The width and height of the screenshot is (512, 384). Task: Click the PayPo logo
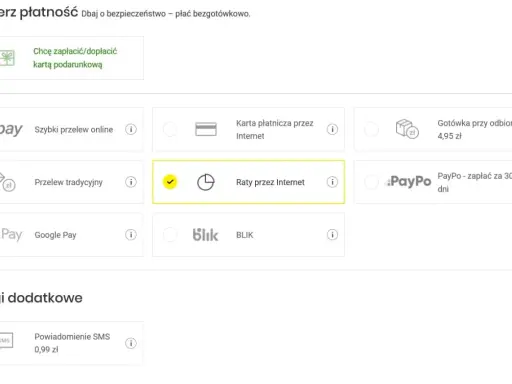click(409, 181)
